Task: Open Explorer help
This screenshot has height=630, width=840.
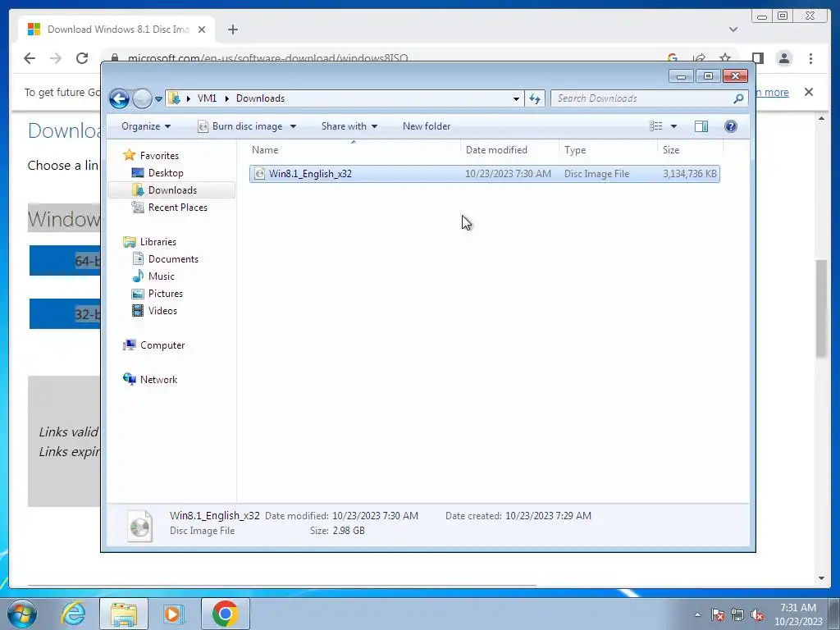Action: [x=731, y=126]
